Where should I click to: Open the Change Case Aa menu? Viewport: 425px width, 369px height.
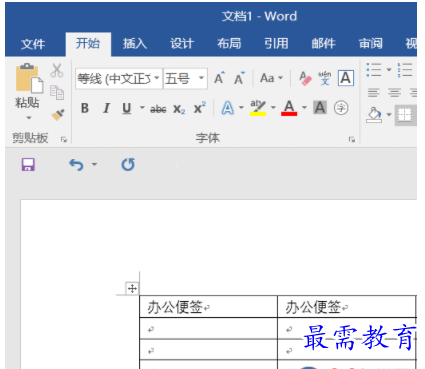[x=271, y=78]
